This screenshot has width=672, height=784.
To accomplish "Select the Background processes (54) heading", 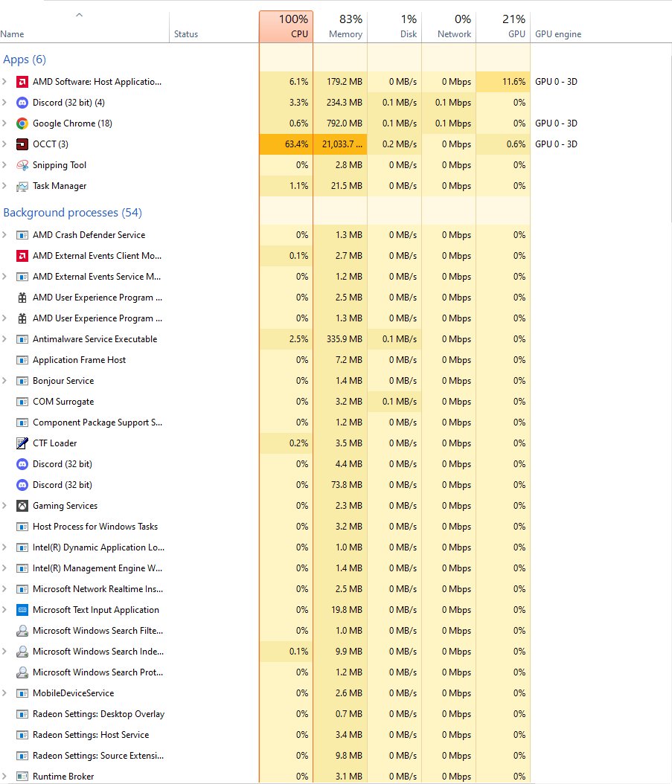I will 72,213.
